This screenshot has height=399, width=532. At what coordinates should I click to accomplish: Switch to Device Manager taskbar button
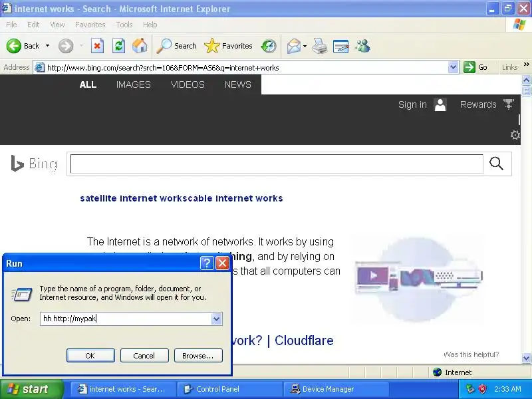coord(336,389)
